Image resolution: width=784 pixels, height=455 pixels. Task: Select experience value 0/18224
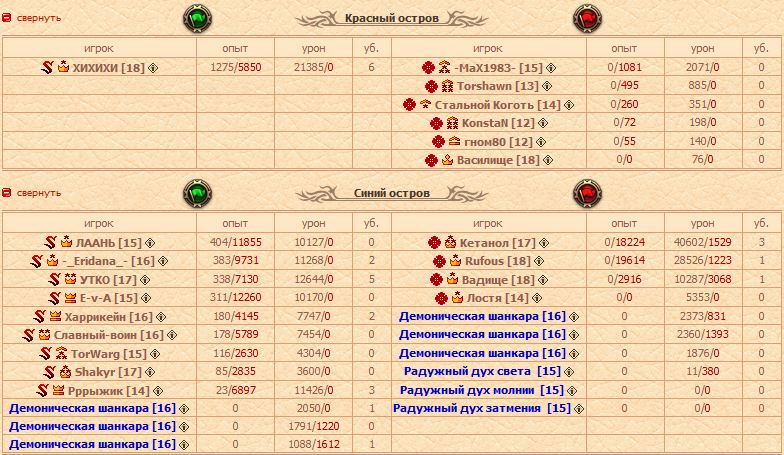tap(624, 242)
